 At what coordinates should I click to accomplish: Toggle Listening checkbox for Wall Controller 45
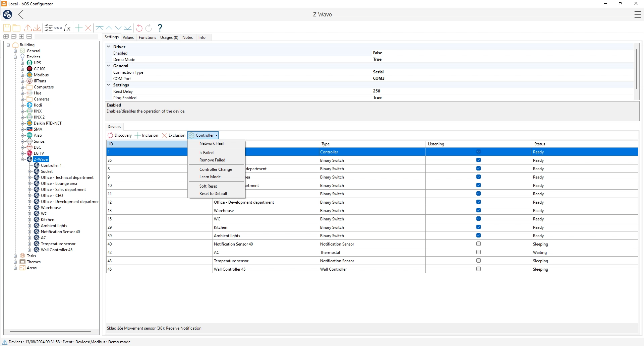click(478, 269)
